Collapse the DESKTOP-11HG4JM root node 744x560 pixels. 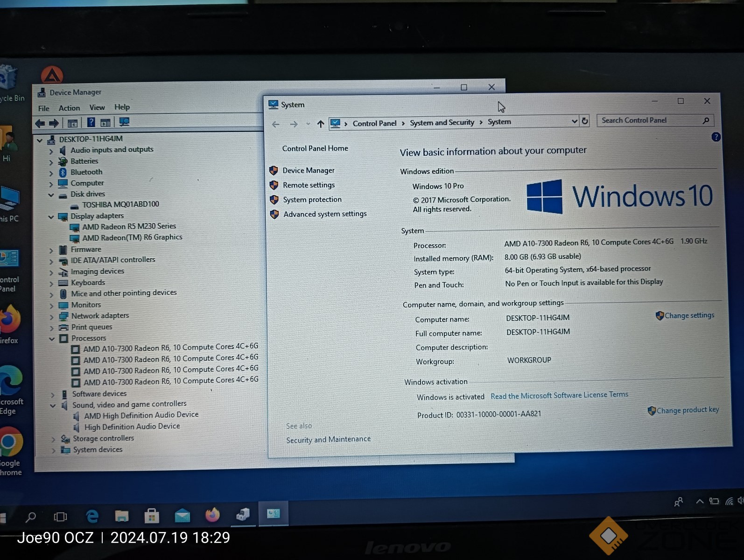(40, 140)
